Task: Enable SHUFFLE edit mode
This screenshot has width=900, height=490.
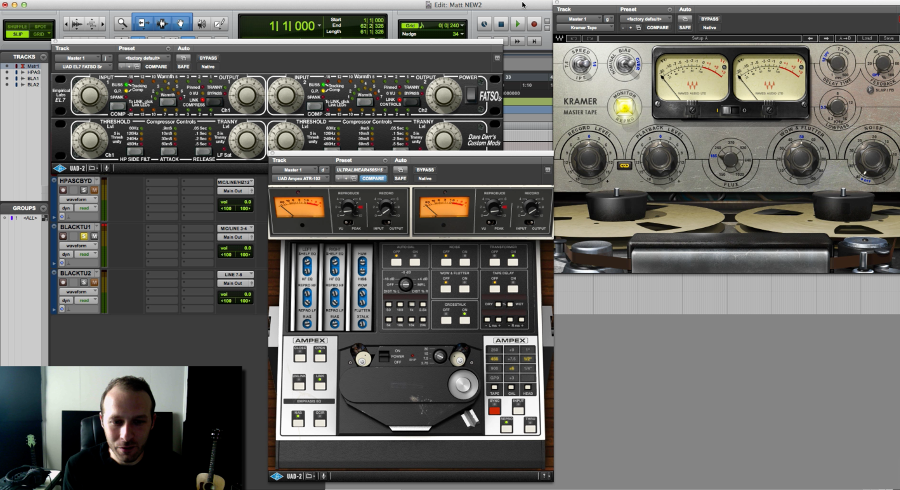Action: [18, 26]
